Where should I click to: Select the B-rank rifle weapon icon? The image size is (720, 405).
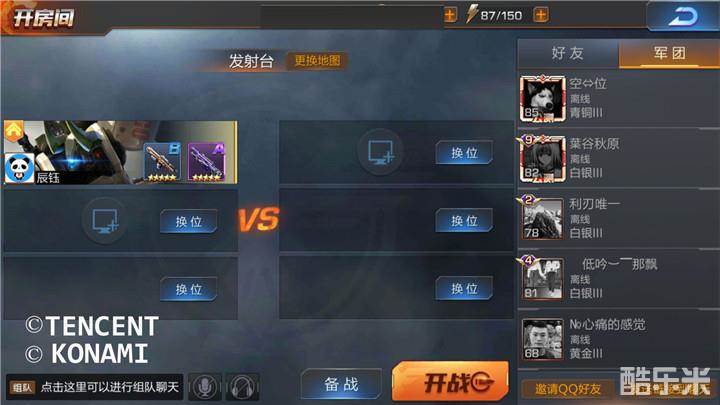pos(162,162)
